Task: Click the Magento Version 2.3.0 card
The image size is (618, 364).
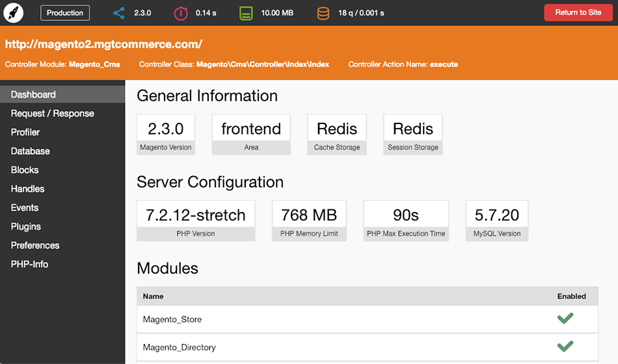Action: pyautogui.click(x=166, y=135)
